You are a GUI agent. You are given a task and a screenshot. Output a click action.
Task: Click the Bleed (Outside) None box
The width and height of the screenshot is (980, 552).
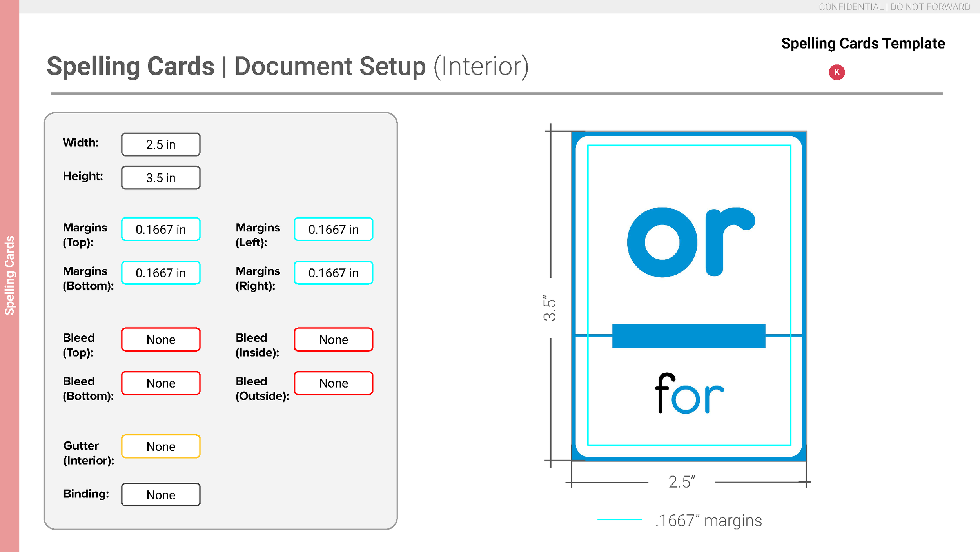point(333,383)
